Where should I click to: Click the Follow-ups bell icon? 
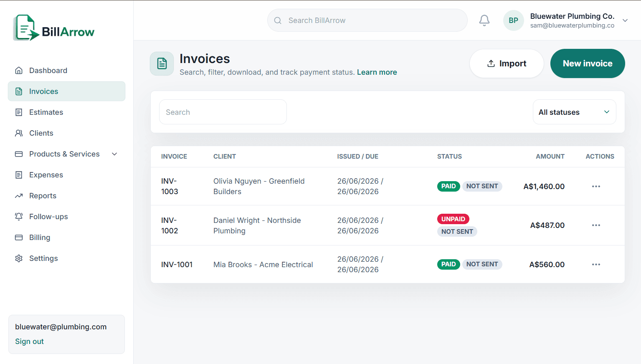19,217
